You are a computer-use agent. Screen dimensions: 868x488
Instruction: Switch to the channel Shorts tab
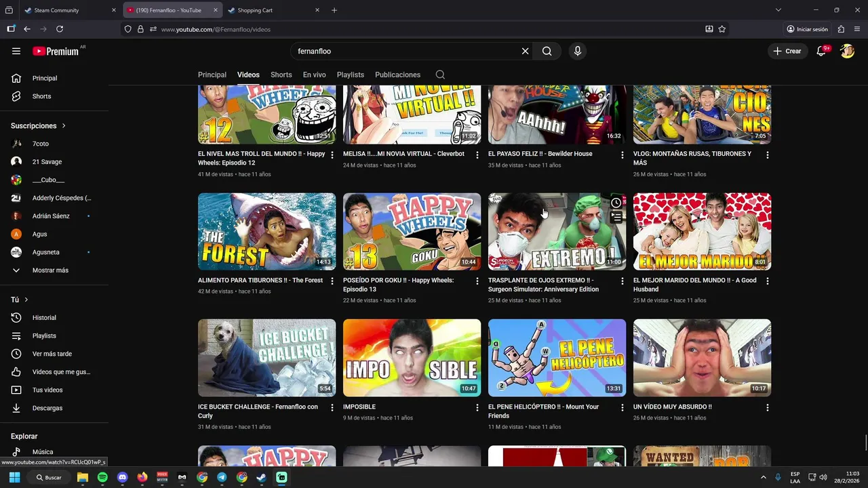pyautogui.click(x=281, y=75)
